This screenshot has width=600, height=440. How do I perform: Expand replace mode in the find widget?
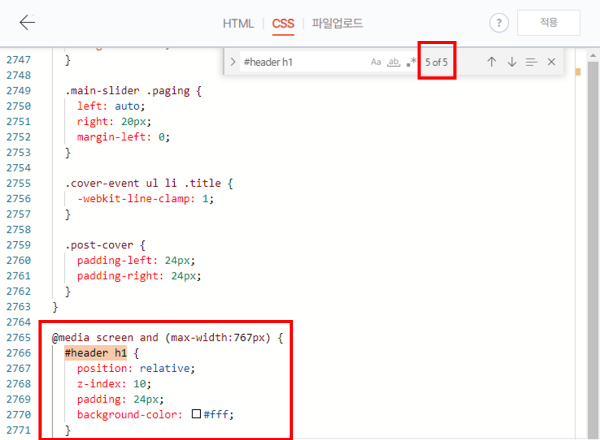click(x=233, y=62)
